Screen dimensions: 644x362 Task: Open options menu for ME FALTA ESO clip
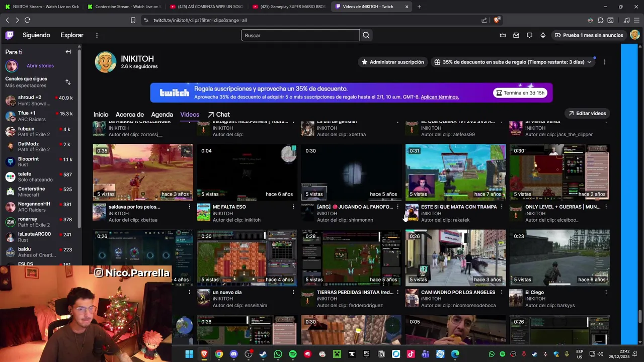(293, 207)
